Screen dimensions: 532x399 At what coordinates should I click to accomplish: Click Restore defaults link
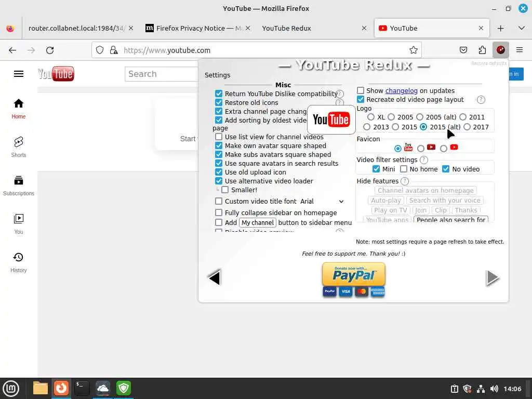[488, 63]
